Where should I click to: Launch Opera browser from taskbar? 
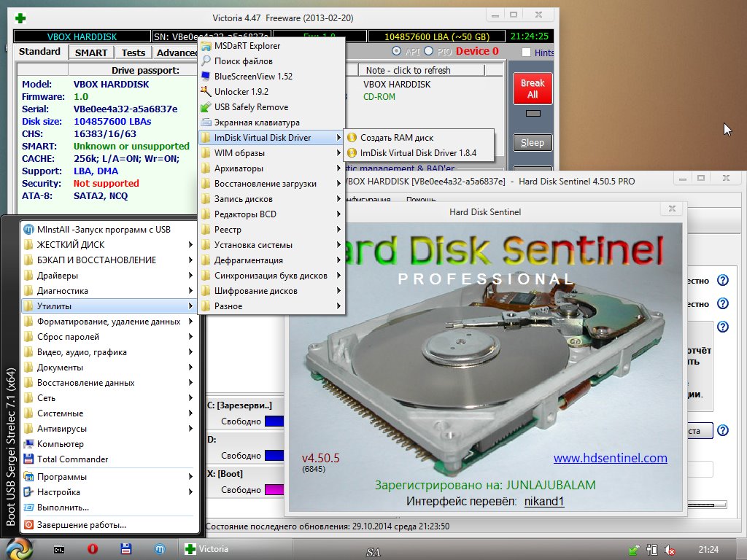[93, 549]
